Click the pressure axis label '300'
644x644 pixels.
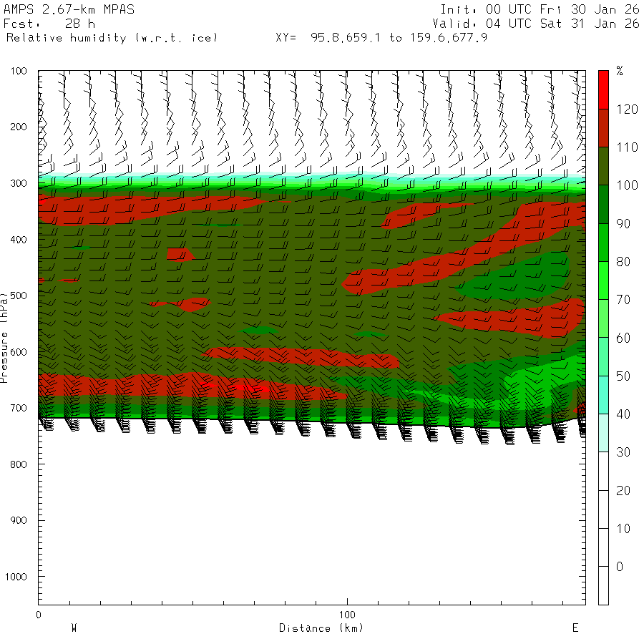tap(19, 183)
